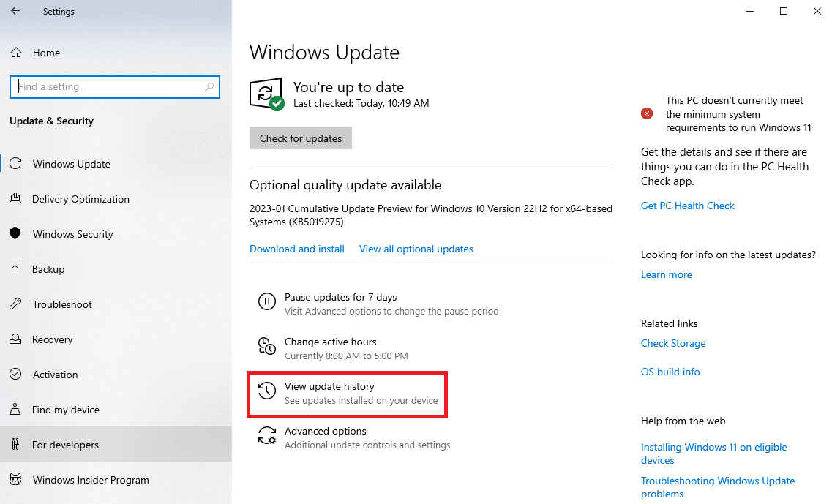Click the KB5019275 cumulative update description
832x504 pixels.
click(431, 215)
